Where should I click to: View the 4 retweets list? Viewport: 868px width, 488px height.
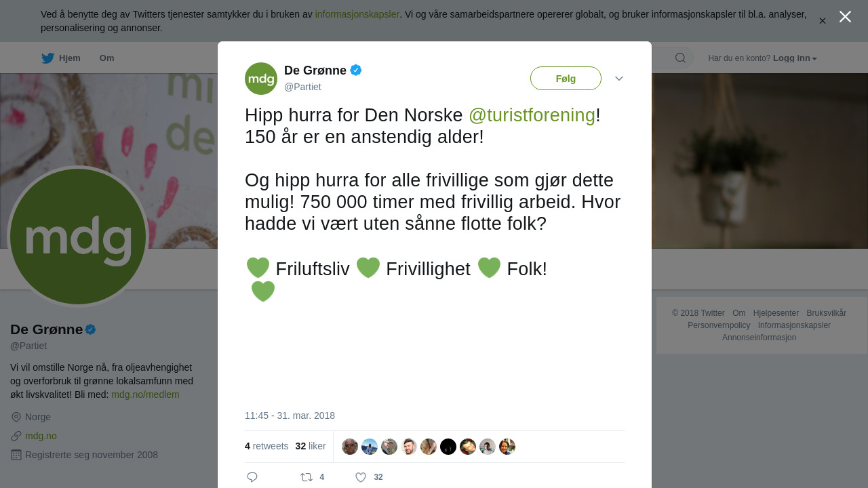267,446
